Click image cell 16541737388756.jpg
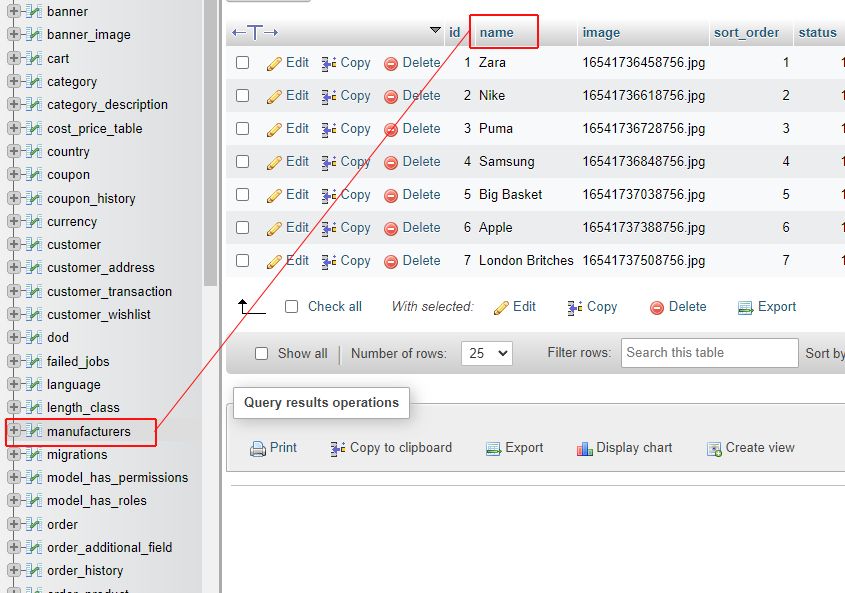Viewport: 845px width, 593px height. tap(643, 227)
